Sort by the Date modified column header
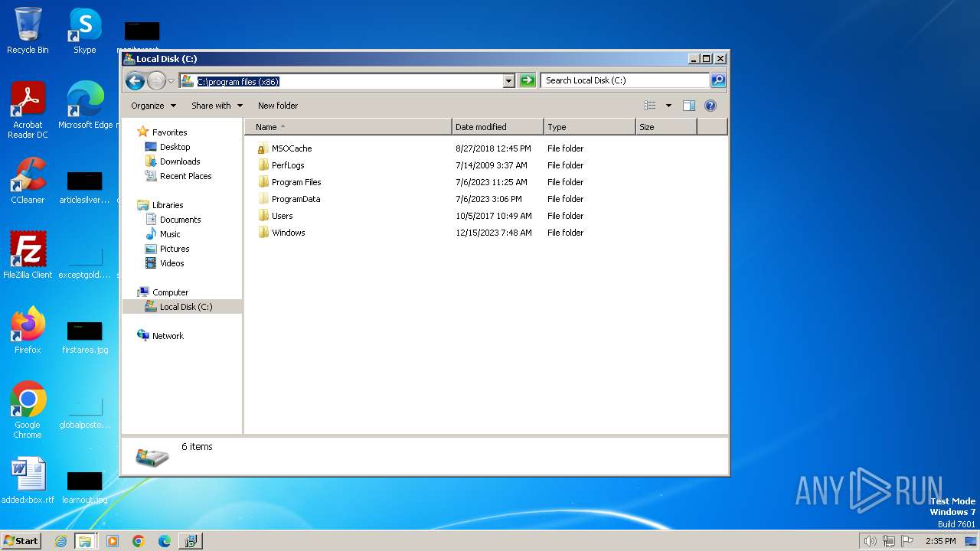 click(x=498, y=127)
